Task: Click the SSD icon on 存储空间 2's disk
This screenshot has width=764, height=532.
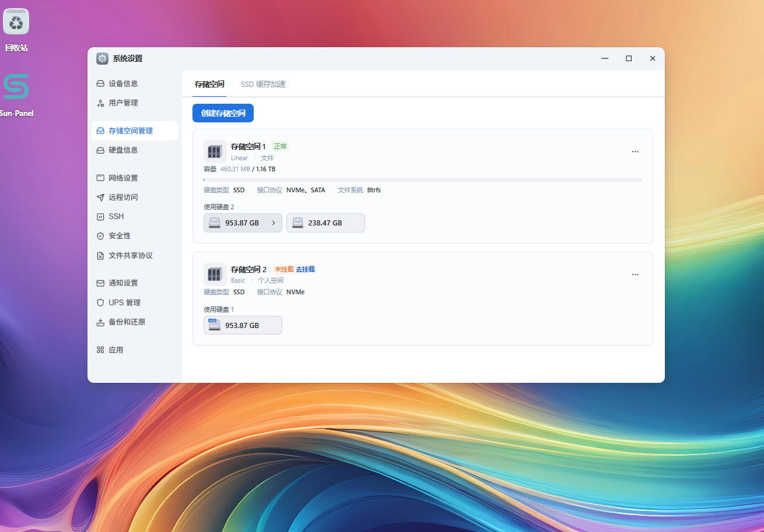Action: pyautogui.click(x=215, y=325)
